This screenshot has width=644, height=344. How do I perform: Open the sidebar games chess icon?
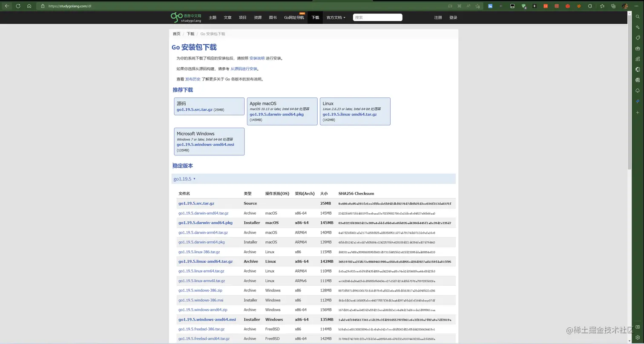(638, 59)
